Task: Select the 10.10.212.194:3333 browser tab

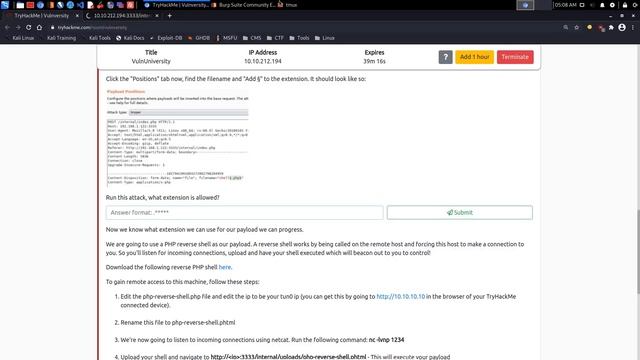Action: (121, 16)
